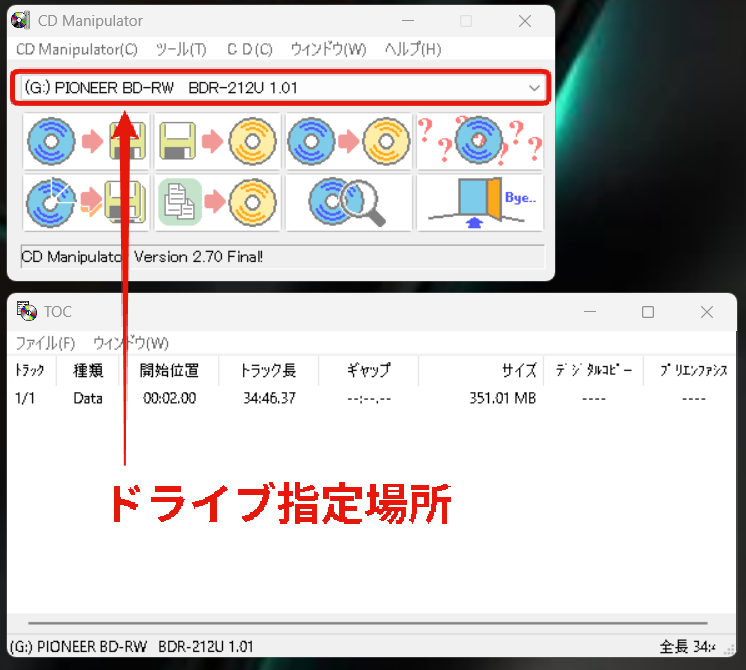
Task: Open the CD Manipulator(C) menu
Action: point(76,49)
